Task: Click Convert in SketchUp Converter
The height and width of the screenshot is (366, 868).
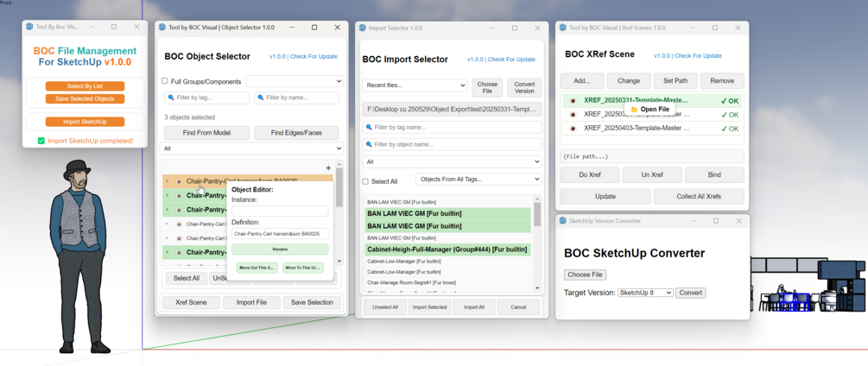Action: point(691,293)
